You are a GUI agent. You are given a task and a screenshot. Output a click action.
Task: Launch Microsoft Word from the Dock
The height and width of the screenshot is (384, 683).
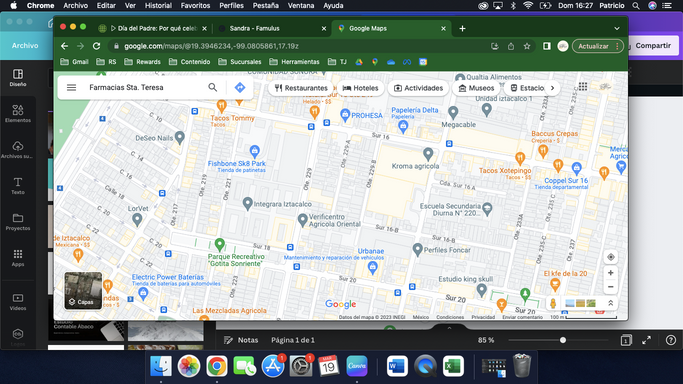click(397, 366)
